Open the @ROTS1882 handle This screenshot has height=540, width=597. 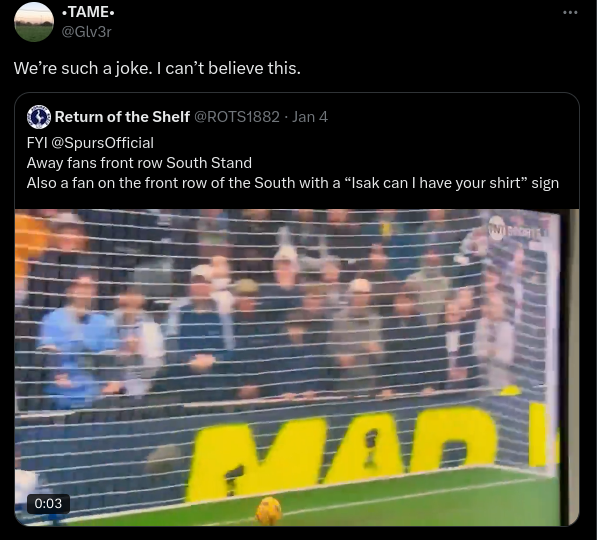coord(237,117)
